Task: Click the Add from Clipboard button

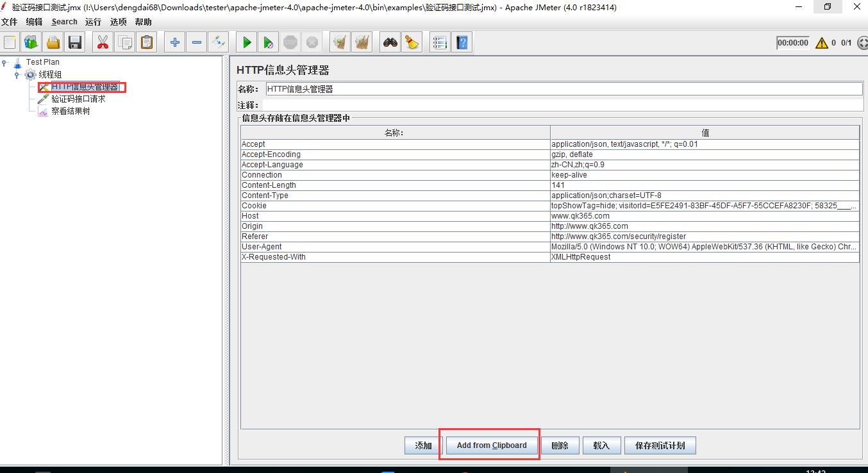Action: point(492,445)
